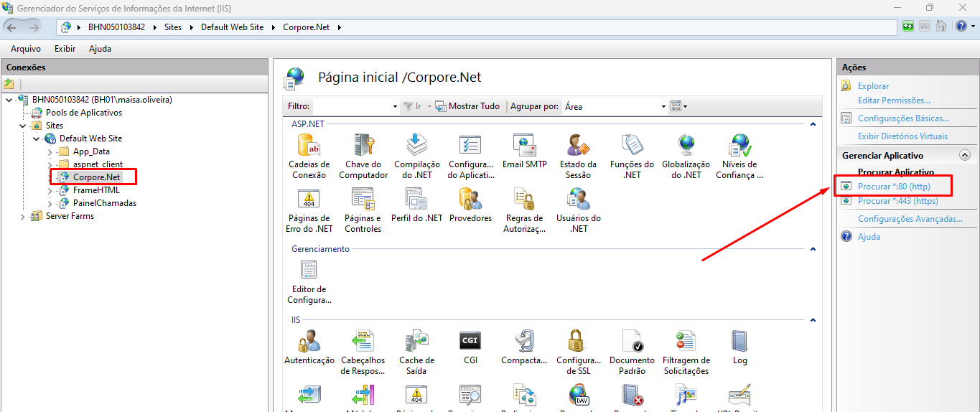The height and width of the screenshot is (412, 980).
Task: Open Níveis de Confiança feature
Action: 739,156
